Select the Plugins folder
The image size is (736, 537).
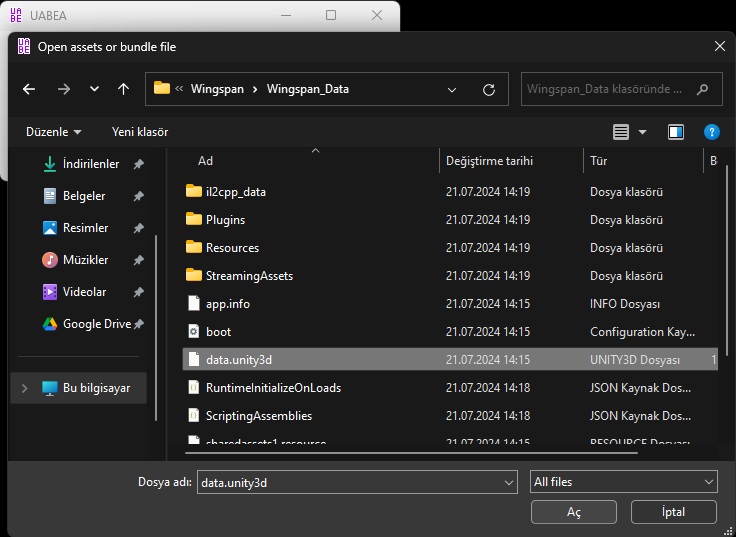(450, 220)
